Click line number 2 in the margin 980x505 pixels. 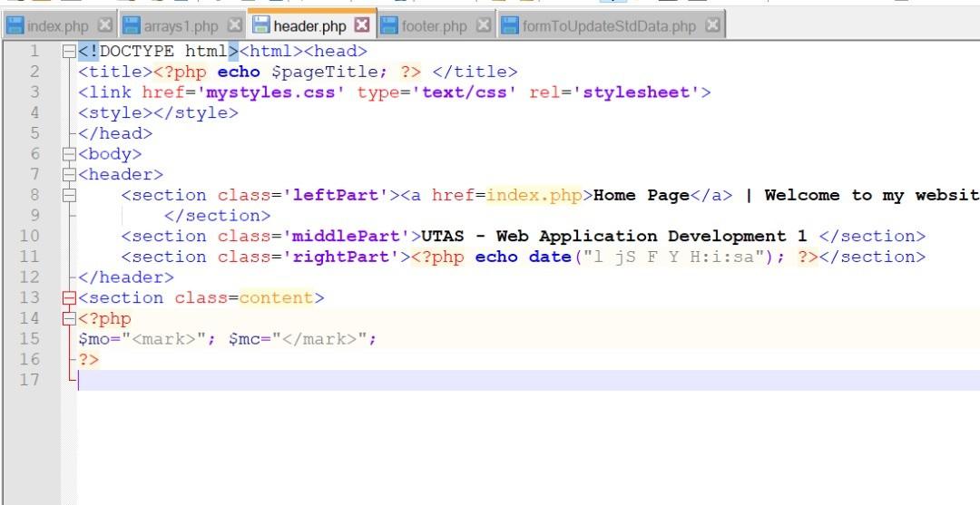coord(35,72)
